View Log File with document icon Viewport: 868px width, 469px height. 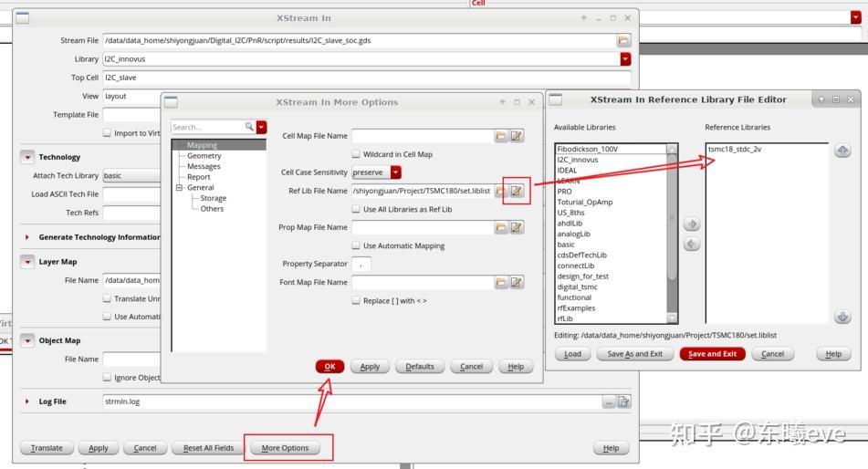point(624,402)
